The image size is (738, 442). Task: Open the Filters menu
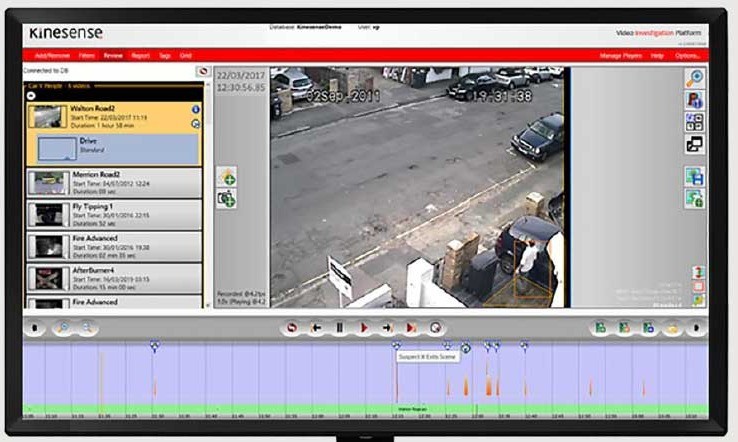point(87,56)
